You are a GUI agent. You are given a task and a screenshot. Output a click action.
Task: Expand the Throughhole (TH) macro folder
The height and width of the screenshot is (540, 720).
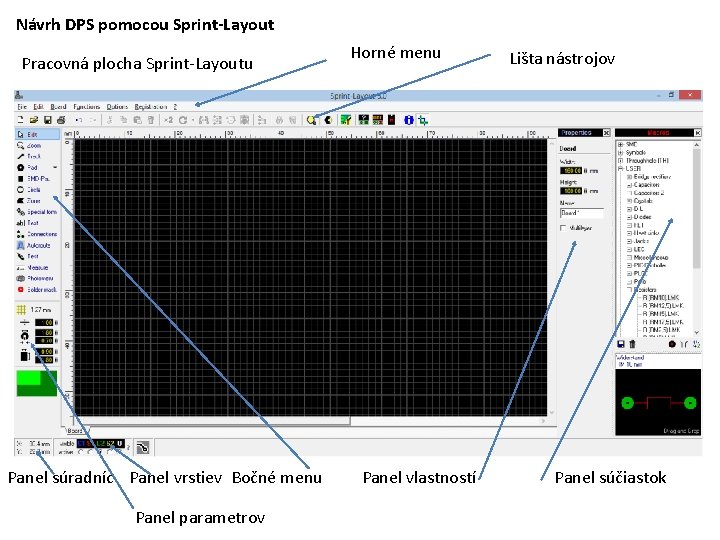pos(620,160)
